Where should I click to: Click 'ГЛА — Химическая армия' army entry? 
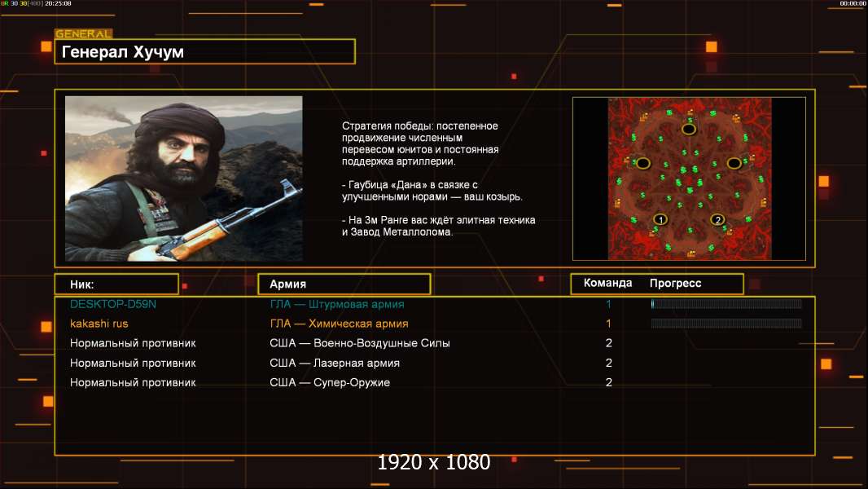339,324
